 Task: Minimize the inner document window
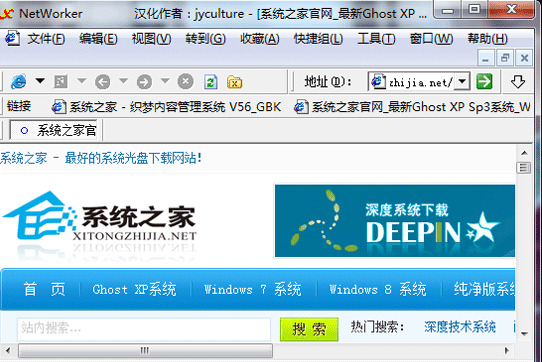[x=486, y=58]
